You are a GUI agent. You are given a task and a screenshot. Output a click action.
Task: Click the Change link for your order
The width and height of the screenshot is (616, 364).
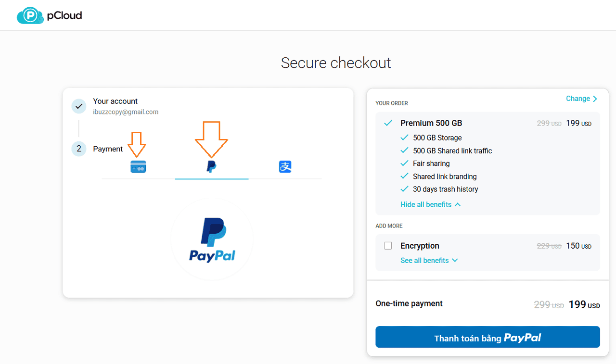click(578, 99)
